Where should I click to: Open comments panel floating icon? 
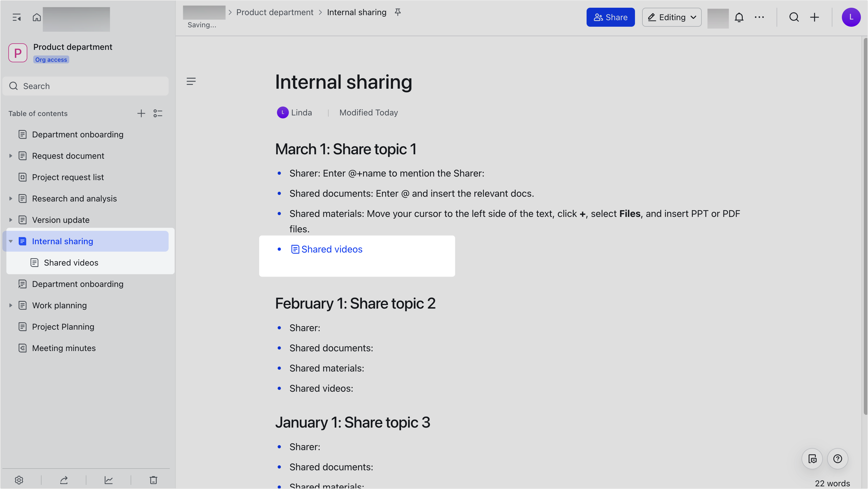point(812,459)
